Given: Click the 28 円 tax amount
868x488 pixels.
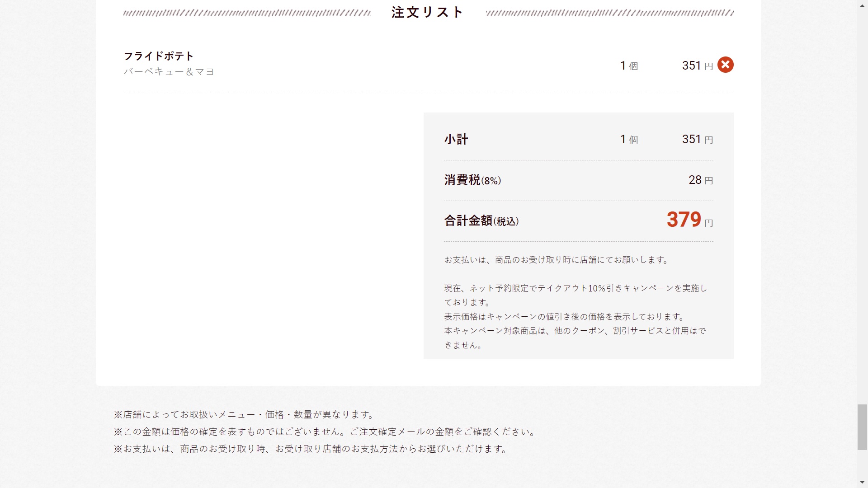Looking at the screenshot, I should click(x=701, y=180).
